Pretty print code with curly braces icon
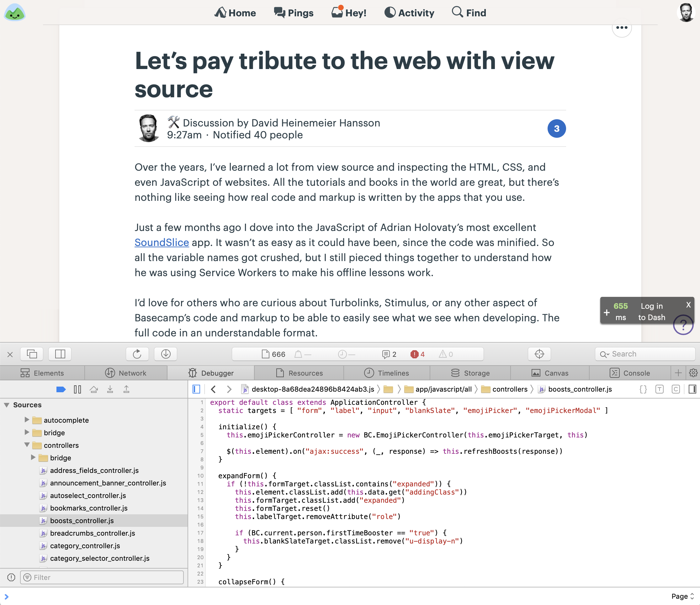The image size is (700, 605). click(x=643, y=389)
